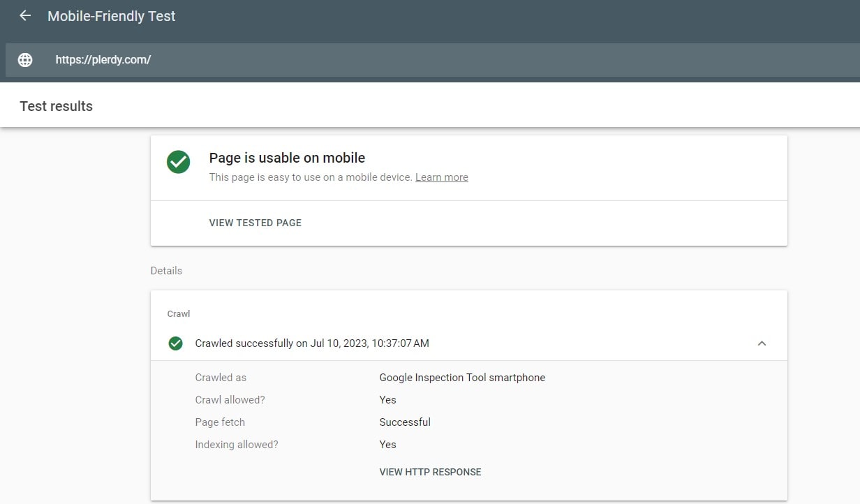Image resolution: width=860 pixels, height=504 pixels.
Task: Click the 'Crawl allowed?' label
Action: (230, 400)
